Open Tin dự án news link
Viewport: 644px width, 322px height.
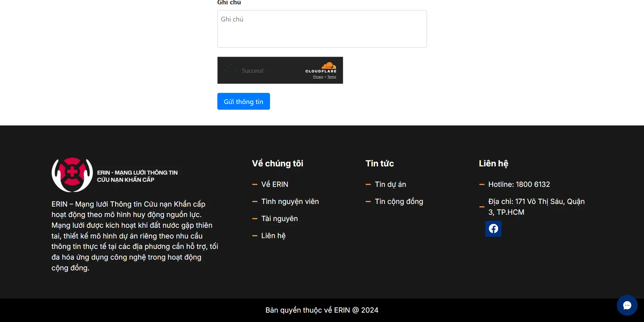[x=390, y=184]
